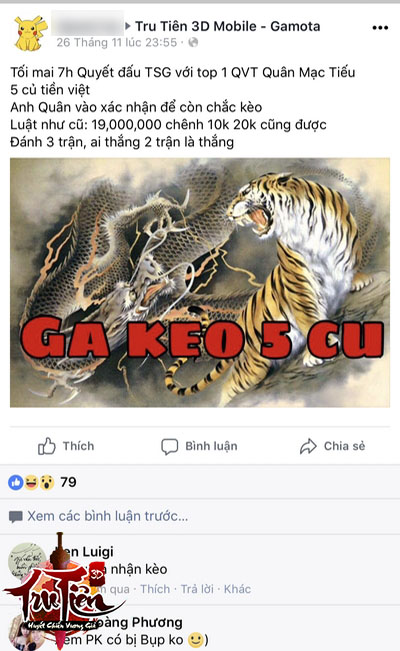Open the 79 reactions count
The height and width of the screenshot is (651, 400).
(x=68, y=482)
